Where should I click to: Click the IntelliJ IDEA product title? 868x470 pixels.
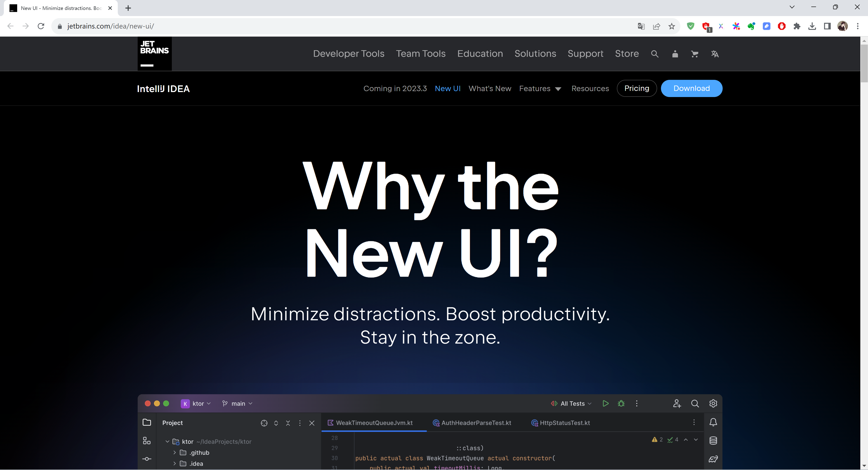(163, 89)
